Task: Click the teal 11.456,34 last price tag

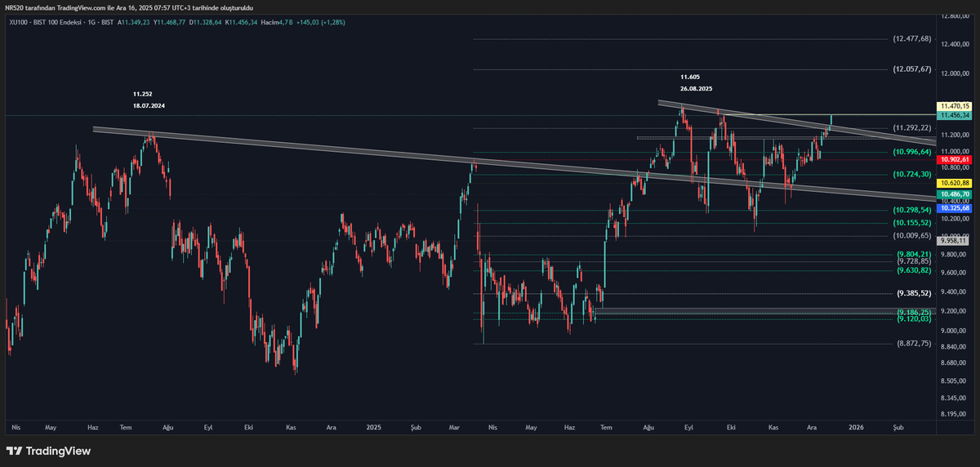Action: [x=954, y=115]
